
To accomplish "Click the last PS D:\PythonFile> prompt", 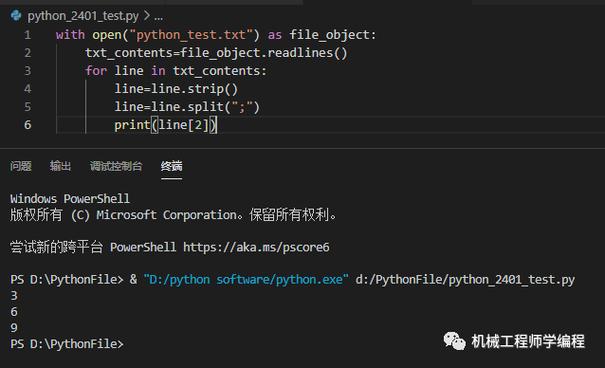I will [67, 344].
